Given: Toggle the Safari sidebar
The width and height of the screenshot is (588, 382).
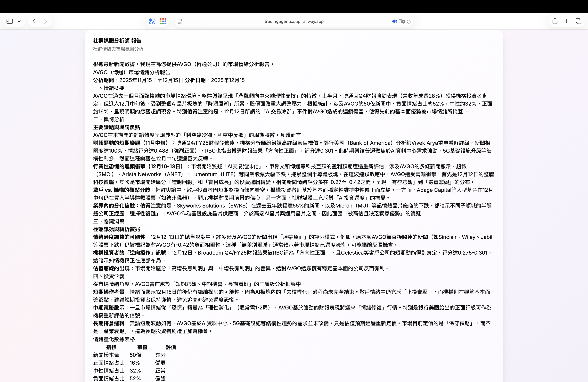Looking at the screenshot, I should click(x=10, y=21).
